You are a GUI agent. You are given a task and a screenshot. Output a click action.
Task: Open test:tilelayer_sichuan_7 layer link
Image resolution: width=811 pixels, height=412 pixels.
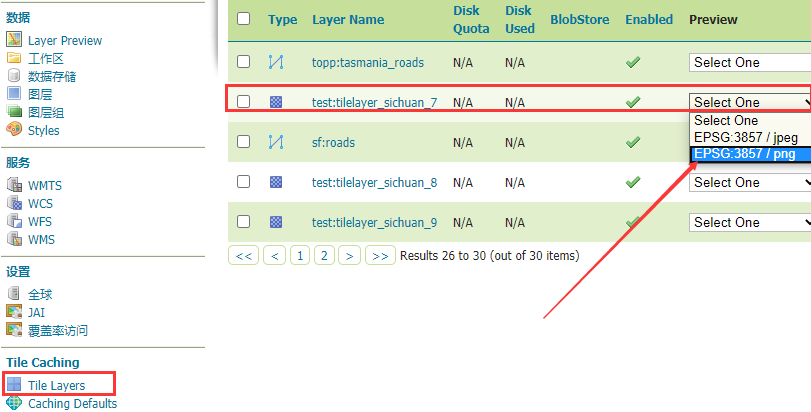click(374, 102)
